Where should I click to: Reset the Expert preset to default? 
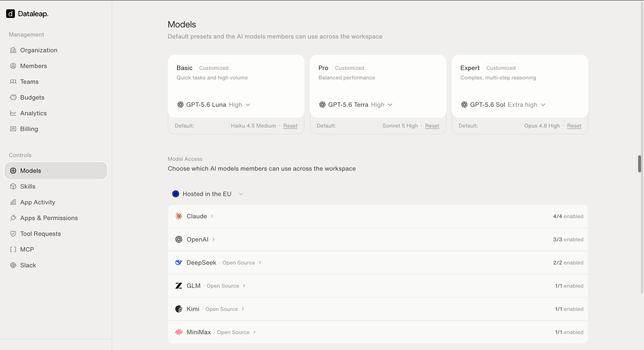[x=574, y=126]
